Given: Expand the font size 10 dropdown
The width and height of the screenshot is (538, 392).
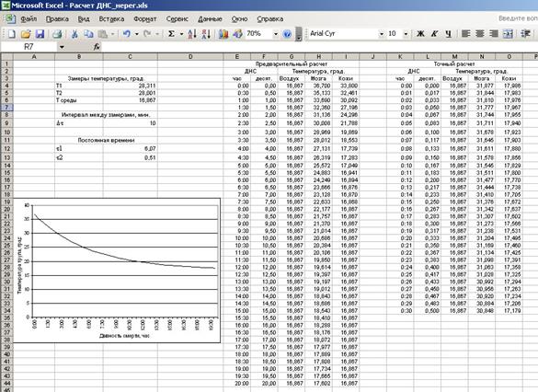Looking at the screenshot, I should (406, 34).
